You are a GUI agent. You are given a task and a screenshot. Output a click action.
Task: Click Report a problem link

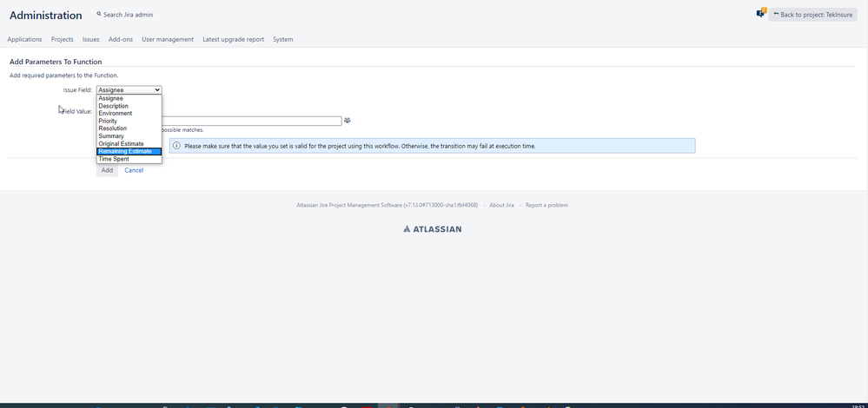(x=547, y=205)
